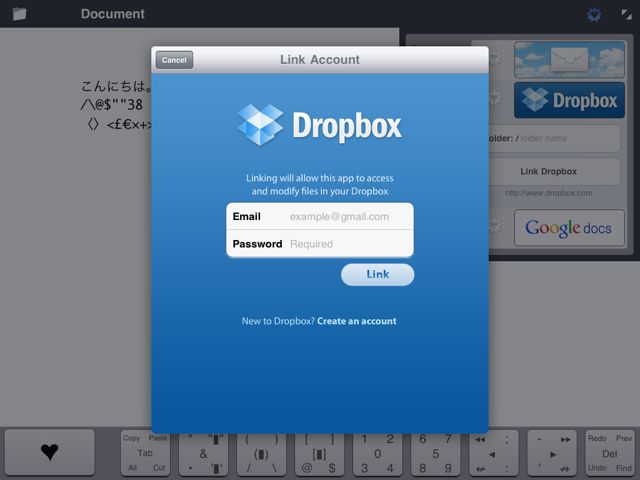Image resolution: width=640 pixels, height=480 pixels.
Task: Tap the Link Dropbox button in the panel
Action: click(x=554, y=171)
